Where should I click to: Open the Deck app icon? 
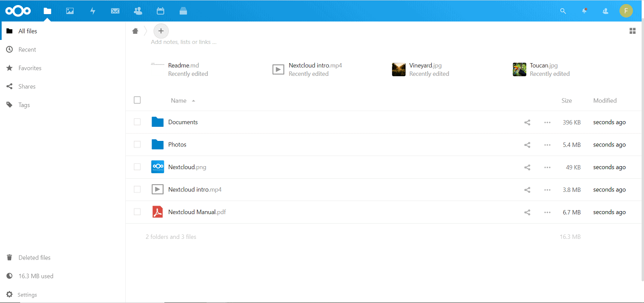pyautogui.click(x=183, y=11)
